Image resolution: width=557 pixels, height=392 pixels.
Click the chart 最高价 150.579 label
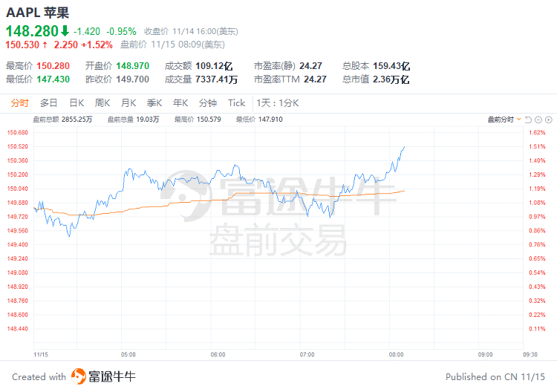tap(198, 120)
